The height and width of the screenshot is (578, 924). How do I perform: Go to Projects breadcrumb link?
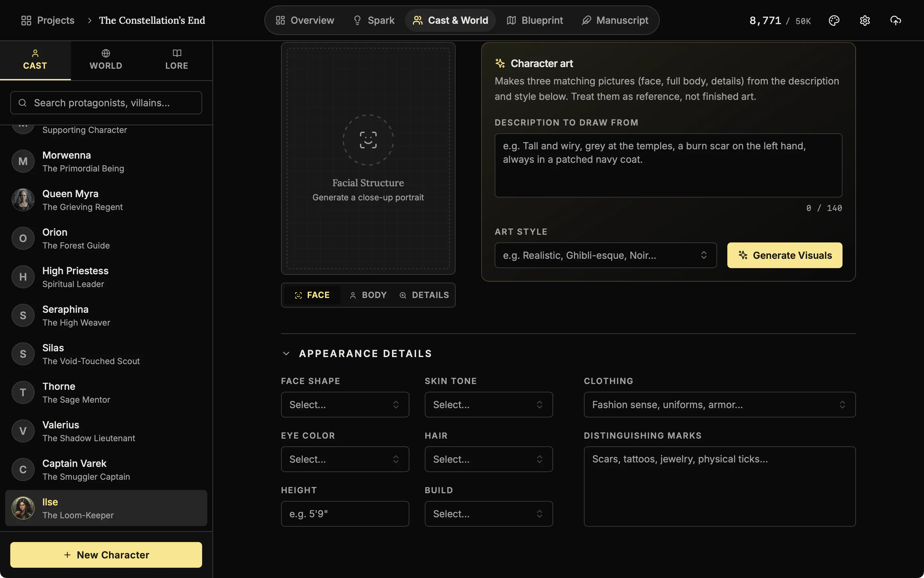click(x=48, y=20)
